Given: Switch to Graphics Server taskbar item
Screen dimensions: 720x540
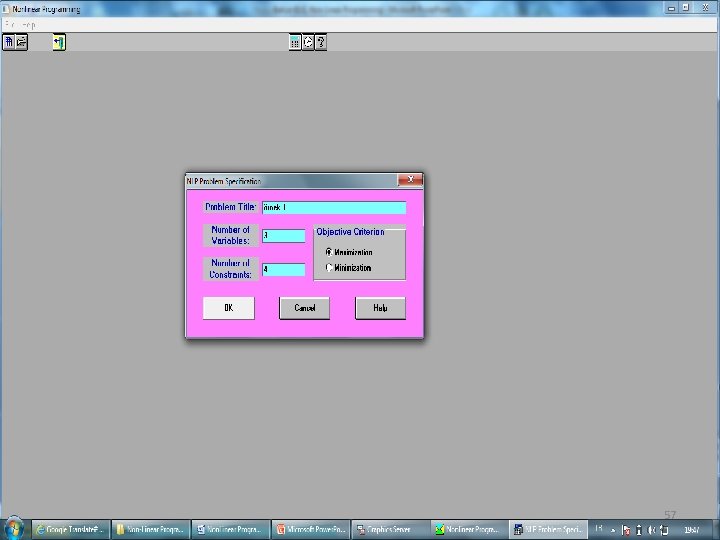Looking at the screenshot, I should (390, 529).
